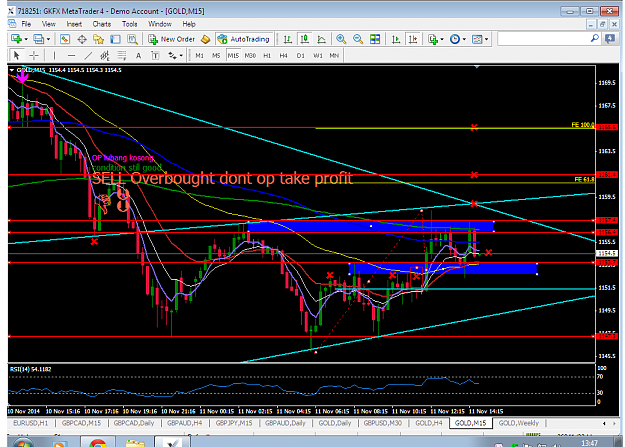
Task: Select the text label tool
Action: pos(155,56)
